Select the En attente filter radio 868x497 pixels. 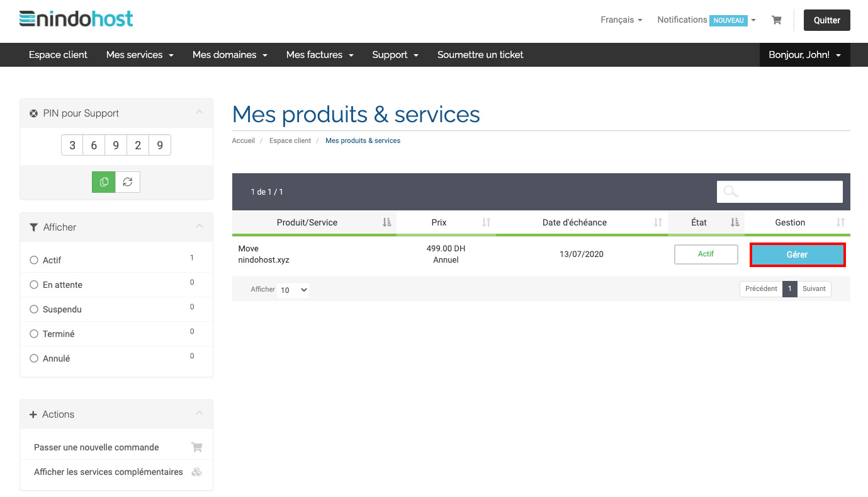(34, 285)
